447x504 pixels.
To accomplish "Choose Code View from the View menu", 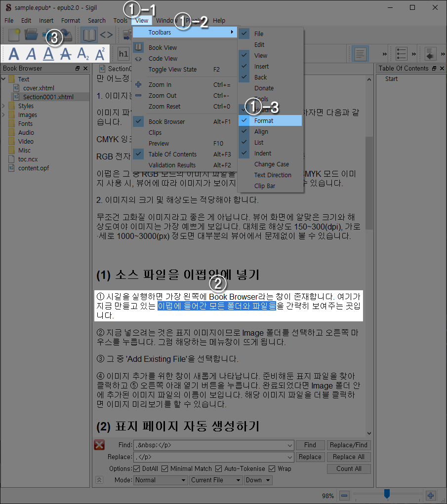I will click(163, 59).
